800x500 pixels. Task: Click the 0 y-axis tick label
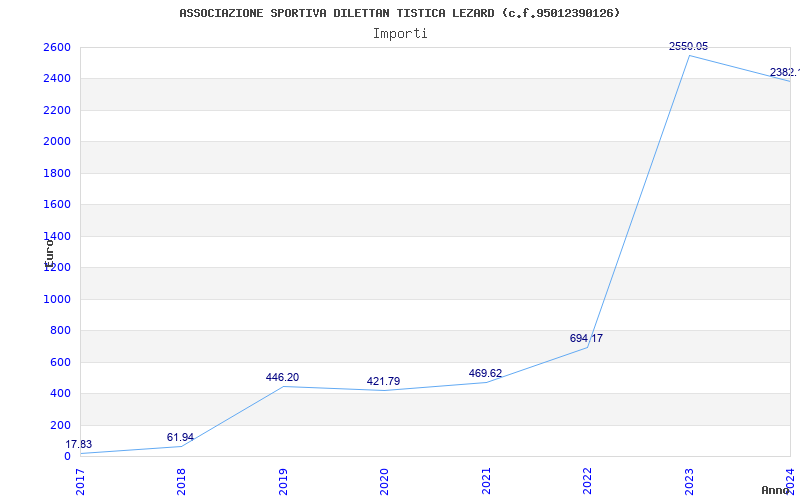coord(67,457)
